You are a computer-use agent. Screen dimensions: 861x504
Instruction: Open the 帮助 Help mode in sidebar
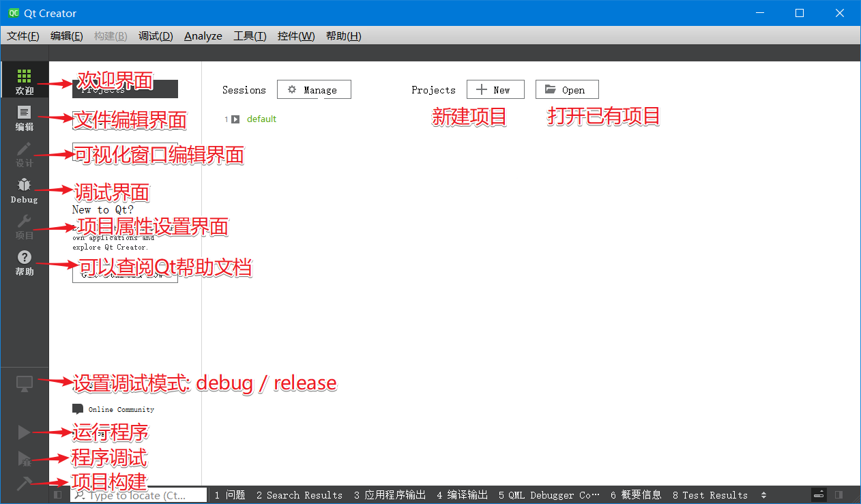pos(25,263)
